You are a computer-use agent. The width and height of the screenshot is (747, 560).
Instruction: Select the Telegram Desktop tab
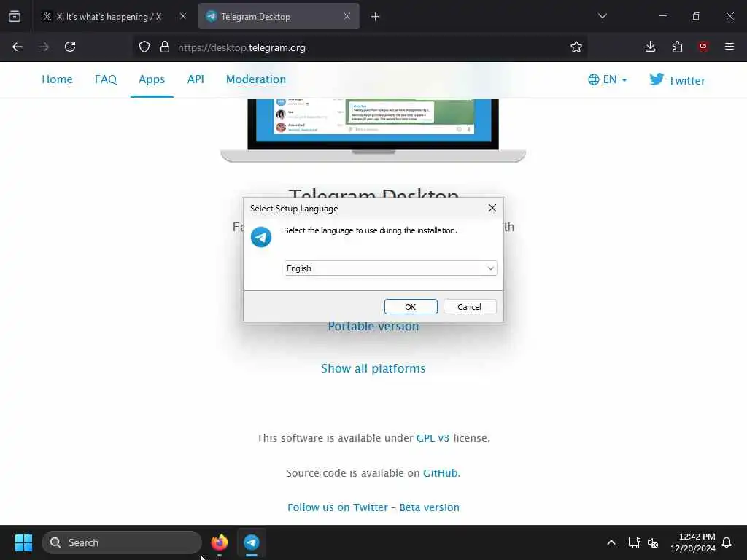279,17
